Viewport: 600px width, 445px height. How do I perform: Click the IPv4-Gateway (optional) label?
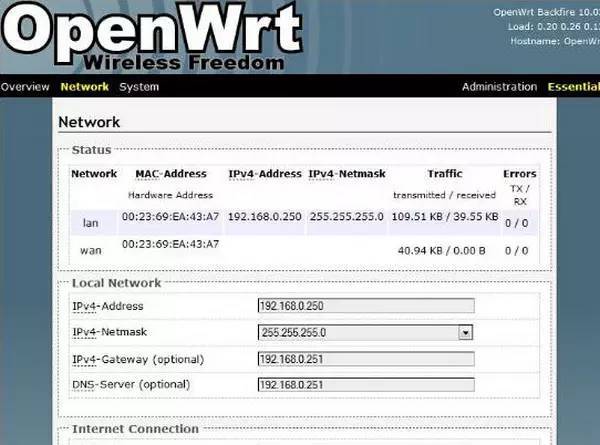(x=138, y=360)
